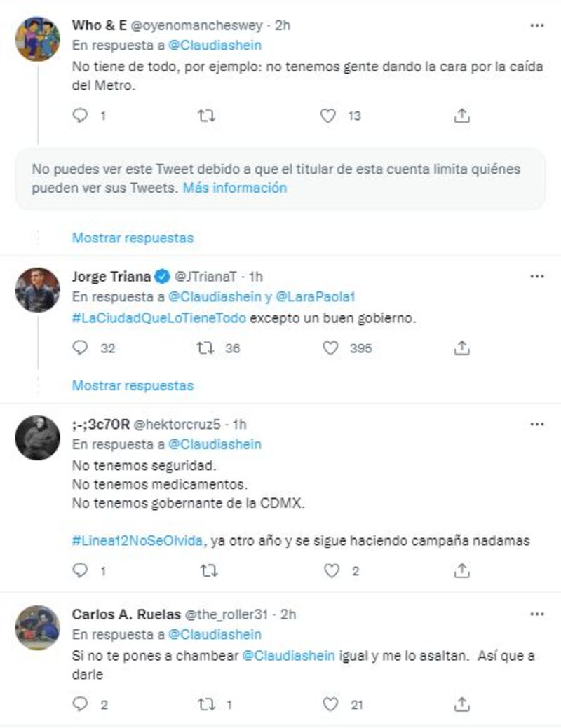Image resolution: width=561 pixels, height=728 pixels.
Task: Retweet Jorge Triana's tweet
Action: click(206, 348)
